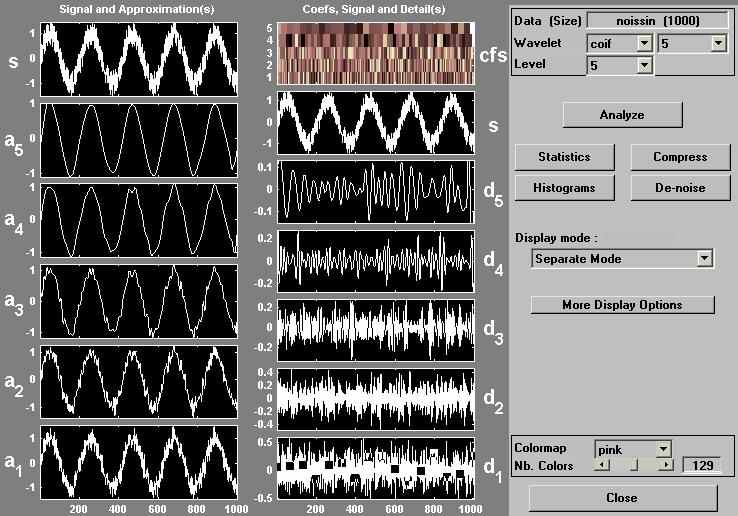Viewport: 738px width, 516px height.
Task: Expand the Colormap dropdown showing pink
Action: [x=633, y=449]
